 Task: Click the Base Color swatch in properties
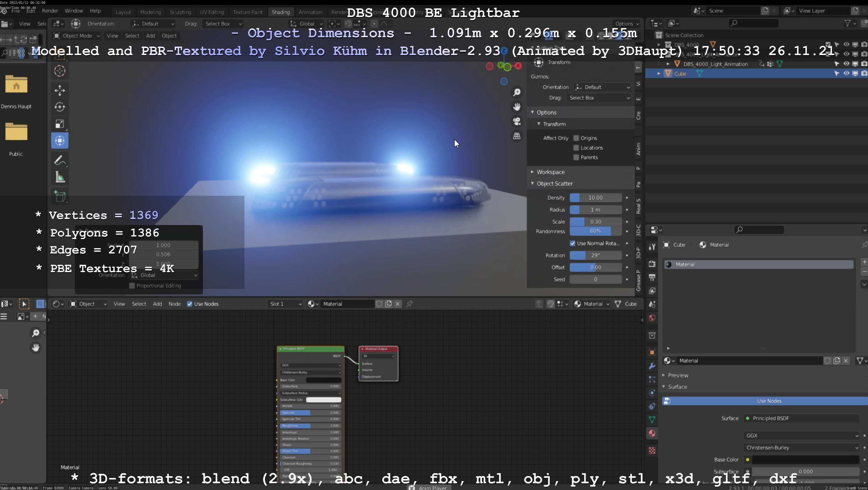coord(806,460)
